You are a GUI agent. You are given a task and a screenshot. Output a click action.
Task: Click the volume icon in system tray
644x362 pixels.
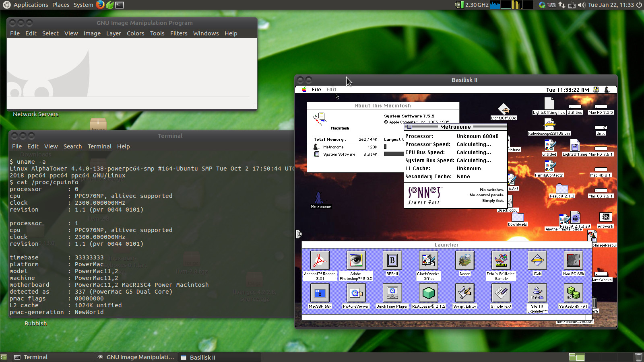tap(582, 5)
